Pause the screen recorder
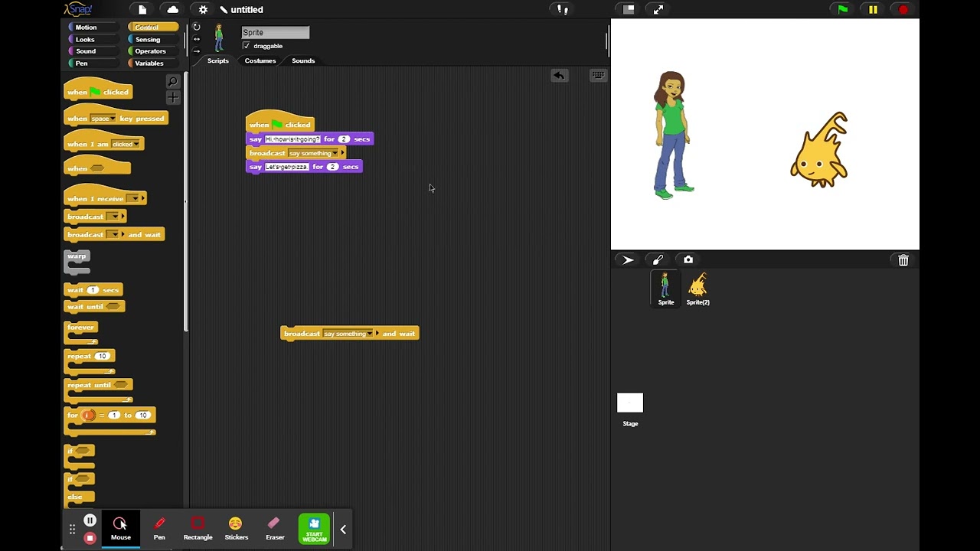 tap(90, 521)
